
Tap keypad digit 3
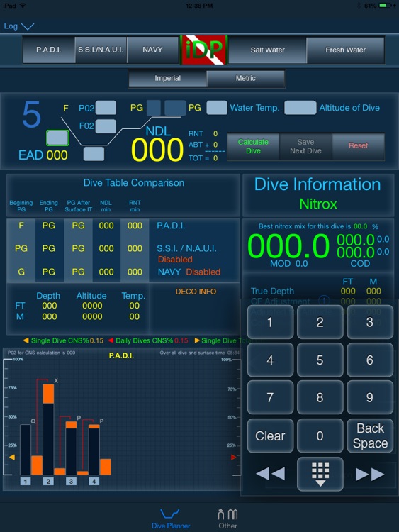(x=370, y=322)
